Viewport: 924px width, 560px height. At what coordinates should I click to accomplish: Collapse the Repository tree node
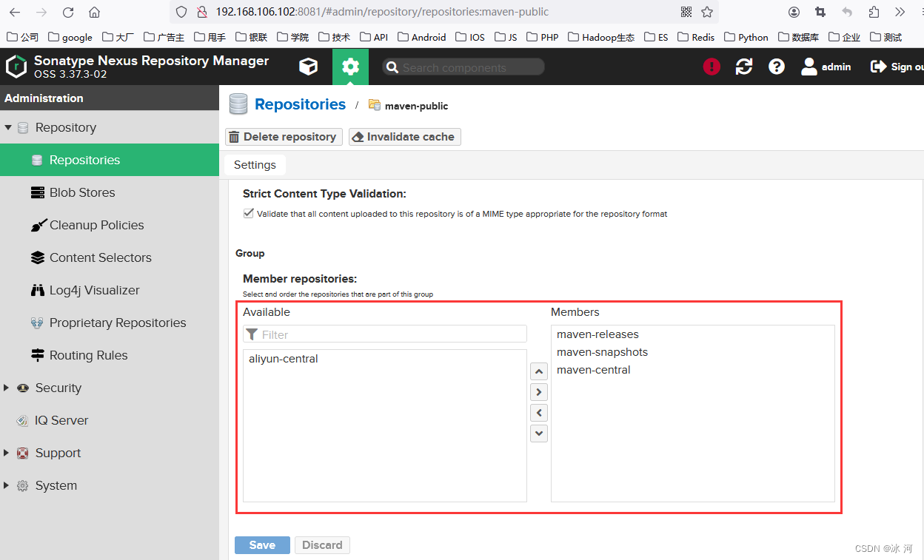8,127
